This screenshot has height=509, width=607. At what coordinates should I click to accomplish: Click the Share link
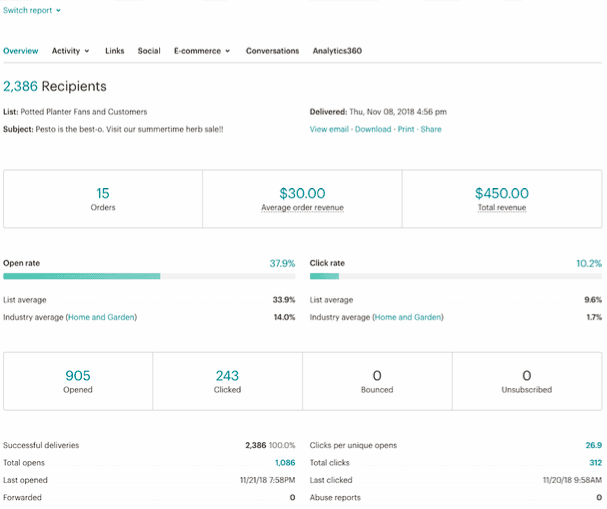coord(431,129)
